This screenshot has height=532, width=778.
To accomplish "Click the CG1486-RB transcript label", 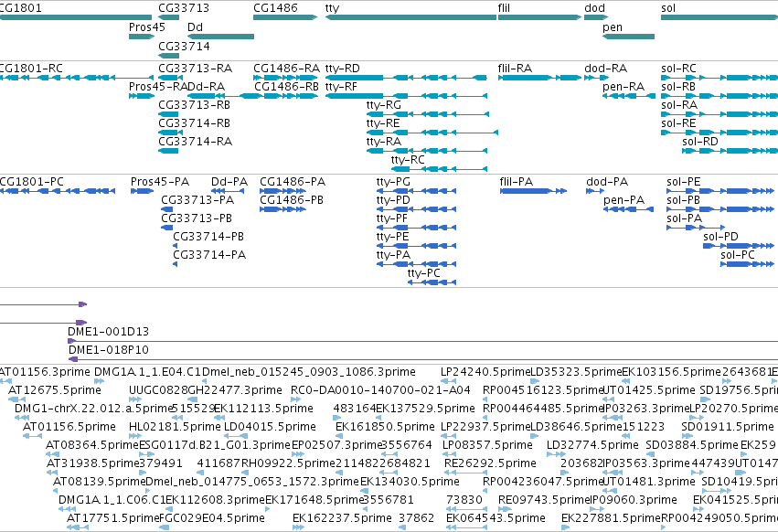I will click(286, 86).
